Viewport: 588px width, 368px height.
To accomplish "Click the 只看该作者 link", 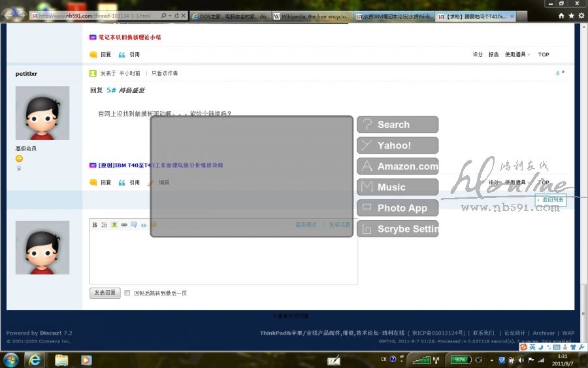I will (165, 73).
